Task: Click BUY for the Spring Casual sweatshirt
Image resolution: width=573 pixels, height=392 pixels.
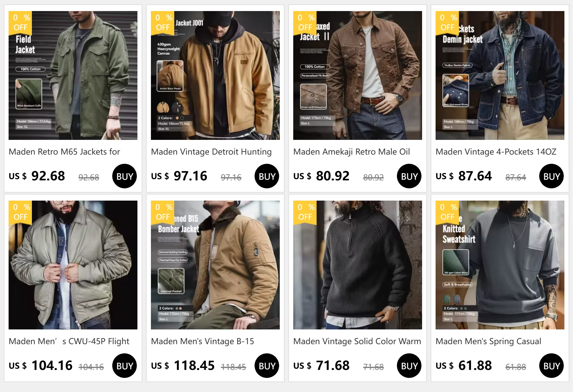Action: click(x=552, y=366)
